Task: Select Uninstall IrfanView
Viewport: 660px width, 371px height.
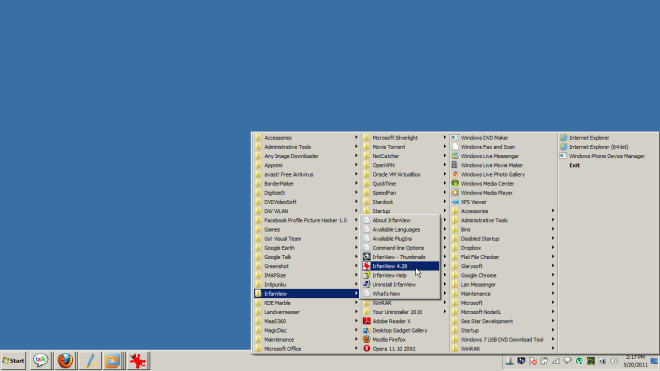Action: click(400, 285)
